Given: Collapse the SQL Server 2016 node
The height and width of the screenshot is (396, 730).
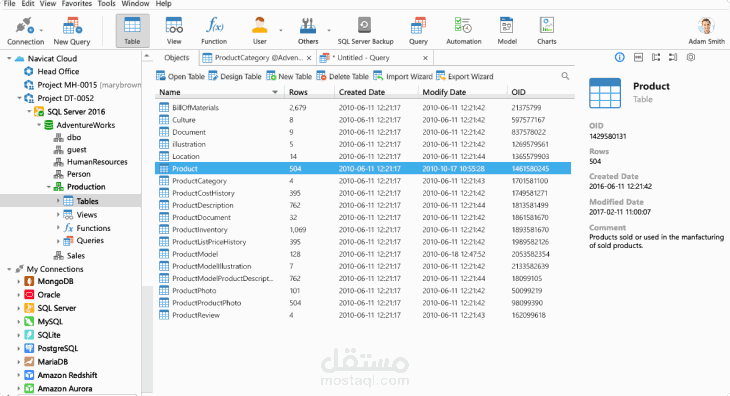Looking at the screenshot, I should [29, 112].
